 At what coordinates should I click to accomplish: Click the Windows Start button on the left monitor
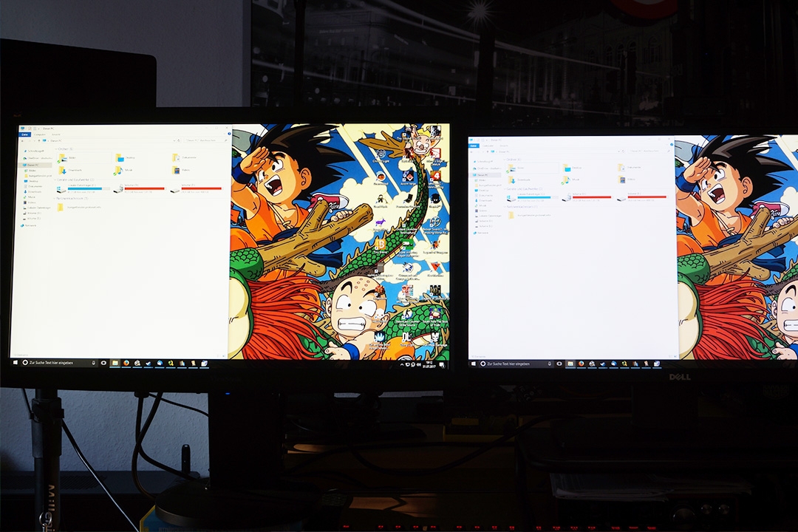pyautogui.click(x=15, y=363)
